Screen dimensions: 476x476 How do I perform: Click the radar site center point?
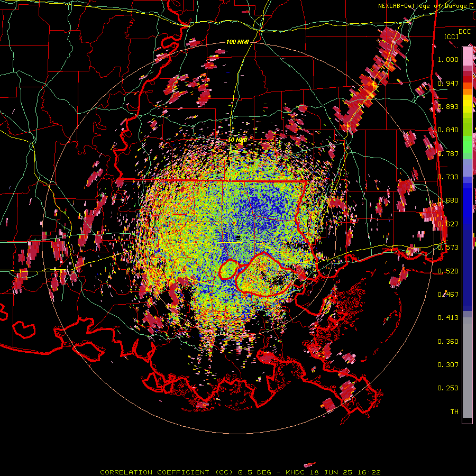point(237,237)
